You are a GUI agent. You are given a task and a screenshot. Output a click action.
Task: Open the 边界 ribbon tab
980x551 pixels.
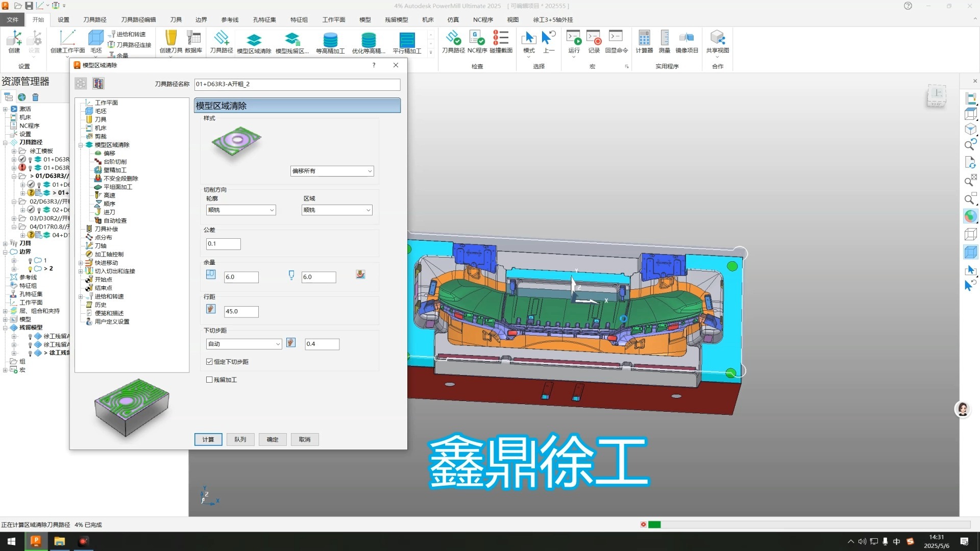coord(201,19)
